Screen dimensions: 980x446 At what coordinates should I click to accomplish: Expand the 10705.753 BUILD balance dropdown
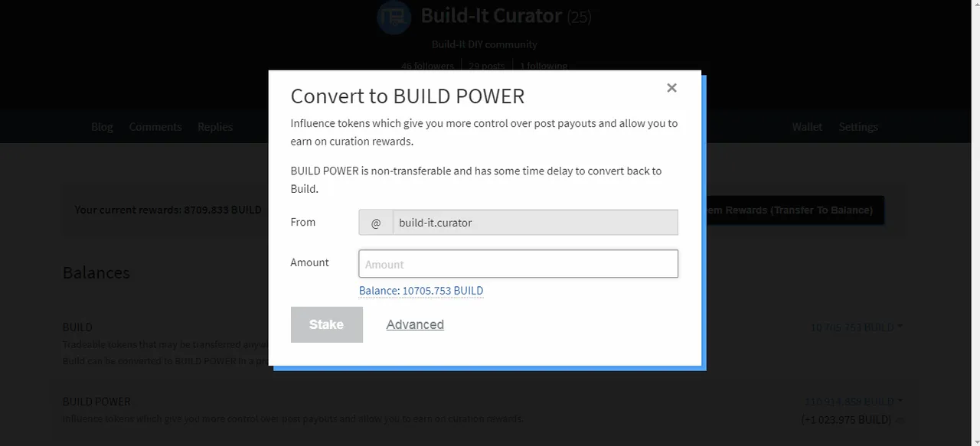[x=856, y=327]
